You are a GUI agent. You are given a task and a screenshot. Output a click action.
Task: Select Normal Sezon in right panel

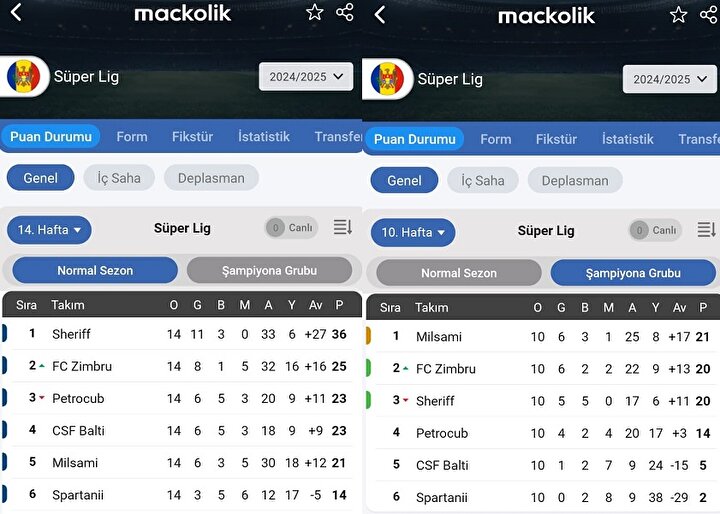click(459, 273)
